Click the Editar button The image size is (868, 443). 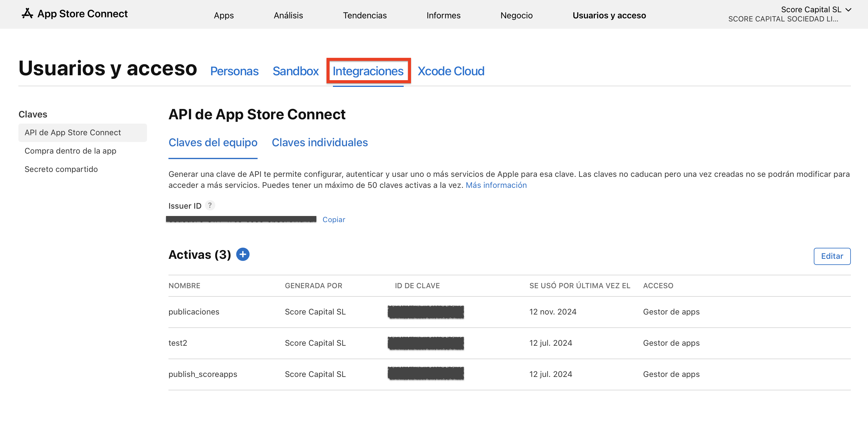[x=832, y=256]
